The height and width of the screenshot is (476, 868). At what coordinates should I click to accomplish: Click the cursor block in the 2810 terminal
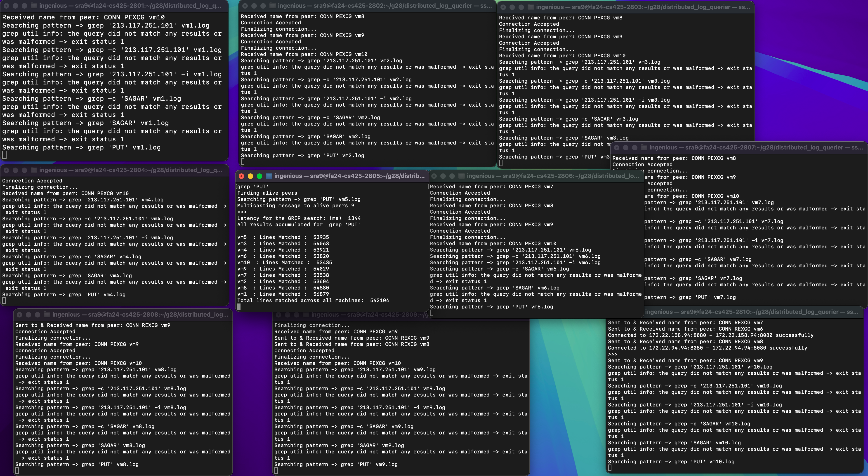(610, 468)
